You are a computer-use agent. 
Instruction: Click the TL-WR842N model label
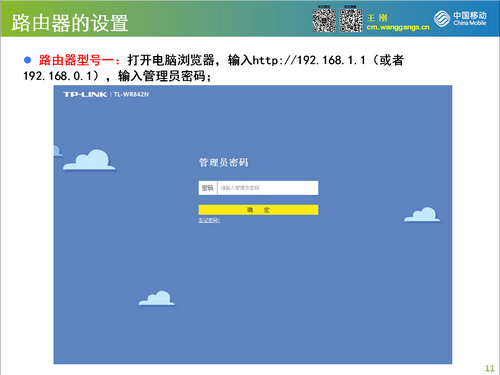pyautogui.click(x=131, y=95)
